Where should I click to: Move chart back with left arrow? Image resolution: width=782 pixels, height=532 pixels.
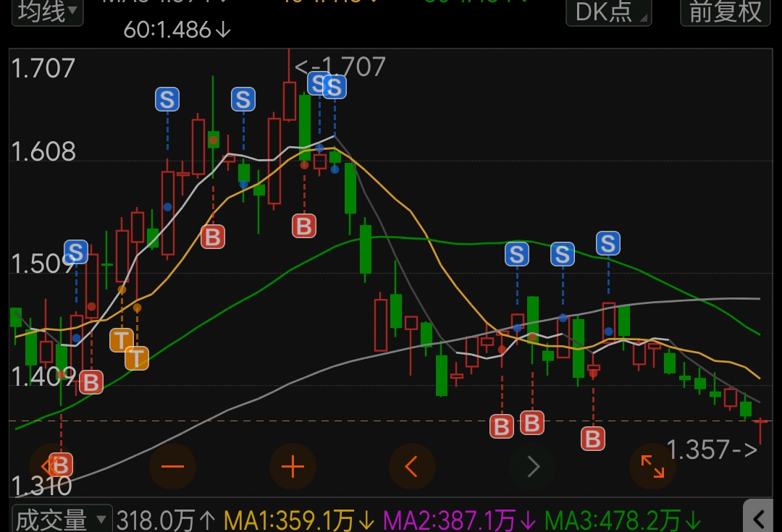tap(413, 467)
